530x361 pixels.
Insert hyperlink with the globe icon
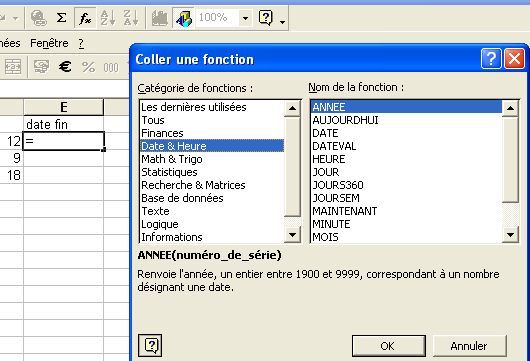point(39,18)
